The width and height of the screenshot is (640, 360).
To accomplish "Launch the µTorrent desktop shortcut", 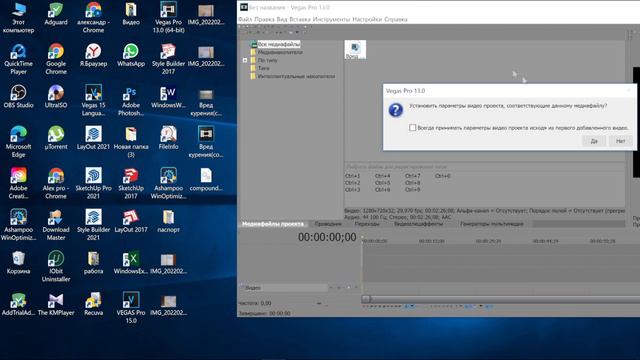I will pos(56,138).
